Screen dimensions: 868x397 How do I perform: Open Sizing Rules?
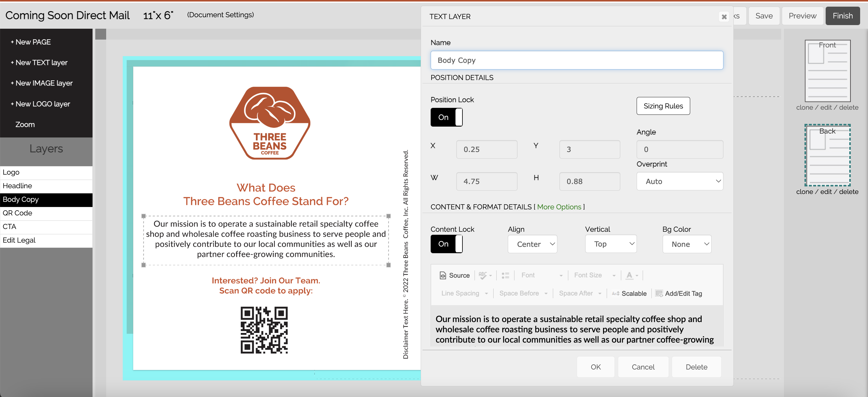click(x=663, y=106)
